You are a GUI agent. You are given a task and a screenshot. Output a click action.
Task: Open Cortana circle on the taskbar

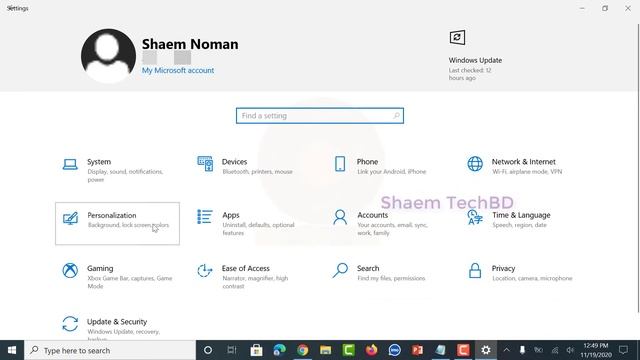(x=208, y=350)
